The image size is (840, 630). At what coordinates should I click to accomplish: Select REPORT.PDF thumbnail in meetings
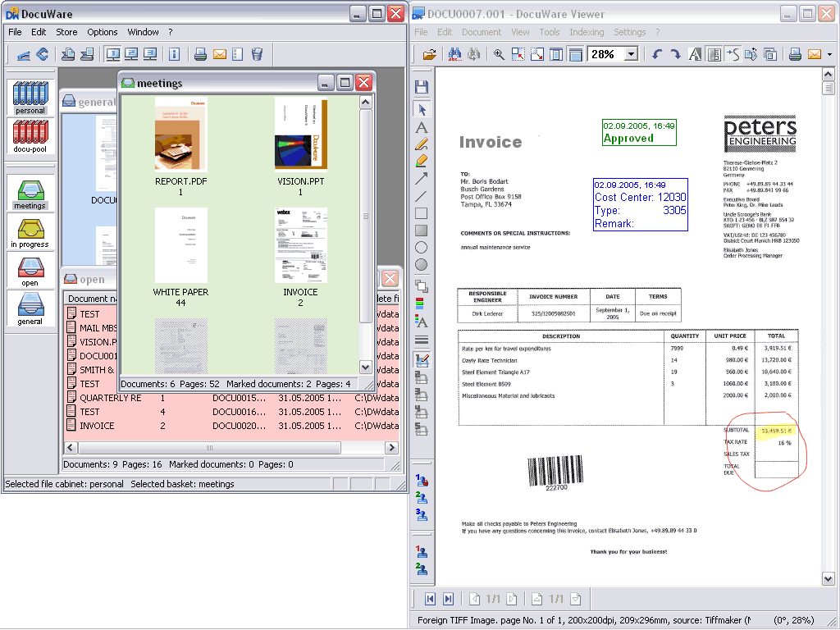[181, 135]
